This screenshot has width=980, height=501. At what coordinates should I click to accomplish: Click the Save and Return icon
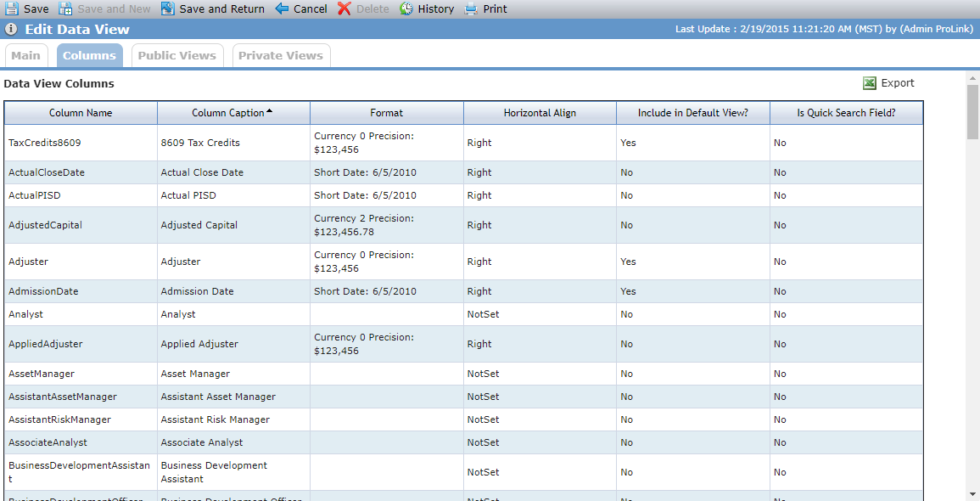(x=167, y=8)
